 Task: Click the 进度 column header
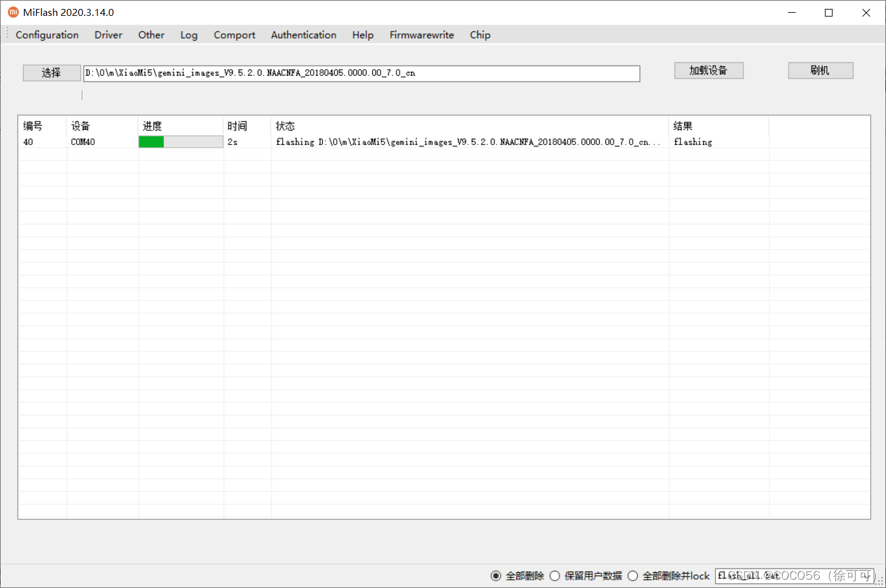coord(181,126)
